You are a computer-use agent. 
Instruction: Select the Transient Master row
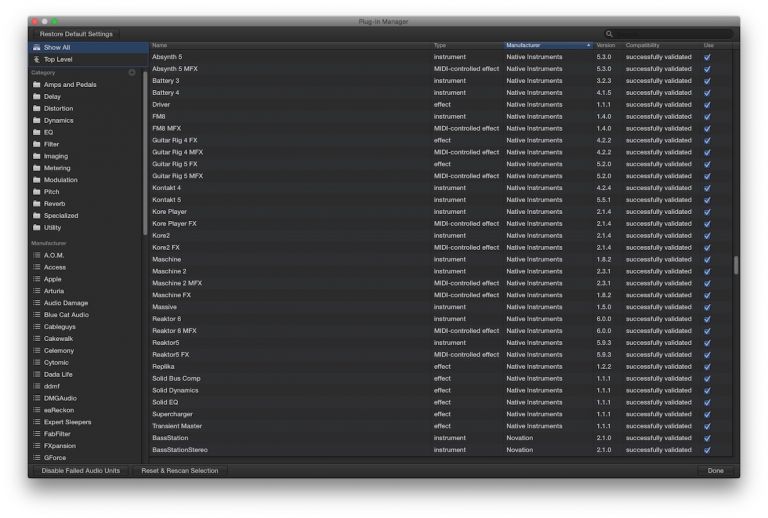[441, 426]
